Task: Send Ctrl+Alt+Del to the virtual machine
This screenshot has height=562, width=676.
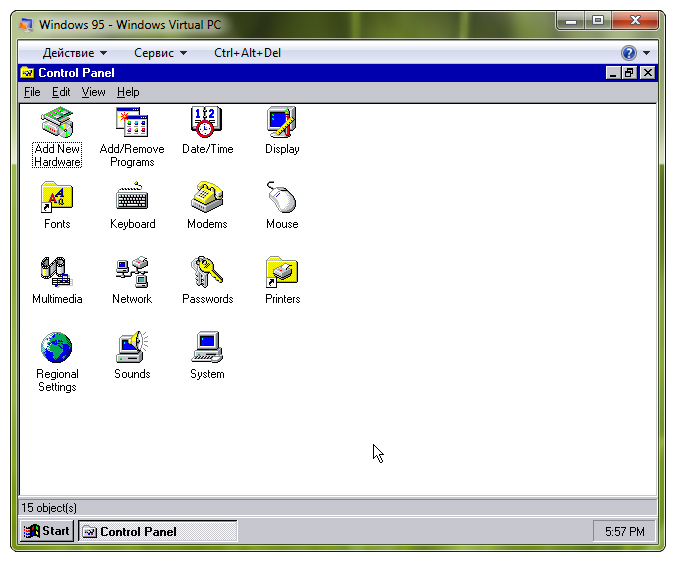Action: (247, 53)
